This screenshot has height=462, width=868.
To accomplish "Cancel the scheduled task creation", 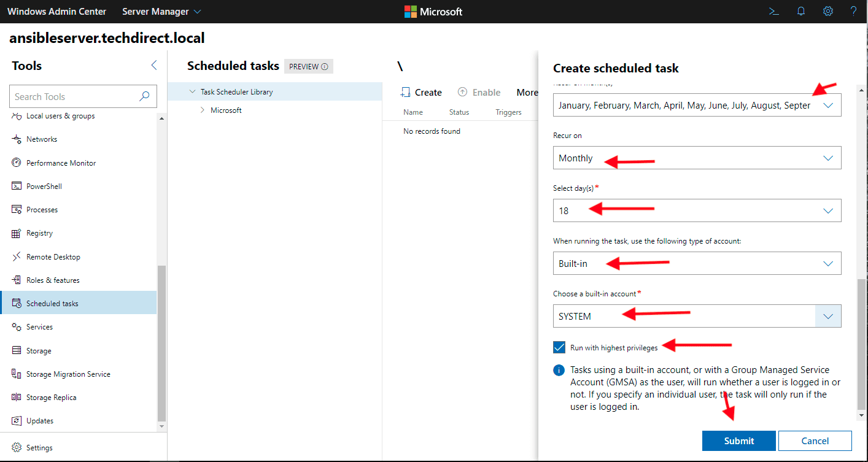I will coord(815,441).
